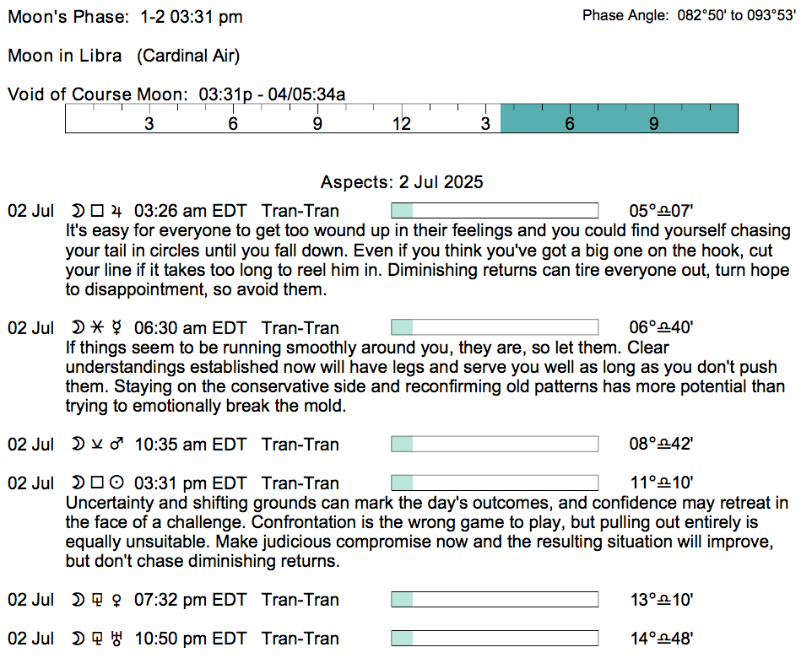The height and width of the screenshot is (658, 812).
Task: Click the Moon–Venus aspect glyphs at 07:32 pm
Action: pos(96,600)
